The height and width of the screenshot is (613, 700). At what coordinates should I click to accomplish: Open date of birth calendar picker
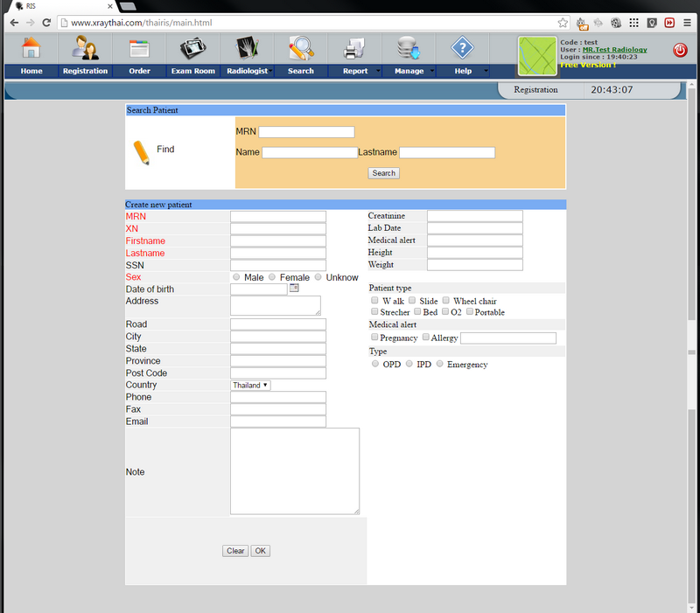point(294,288)
